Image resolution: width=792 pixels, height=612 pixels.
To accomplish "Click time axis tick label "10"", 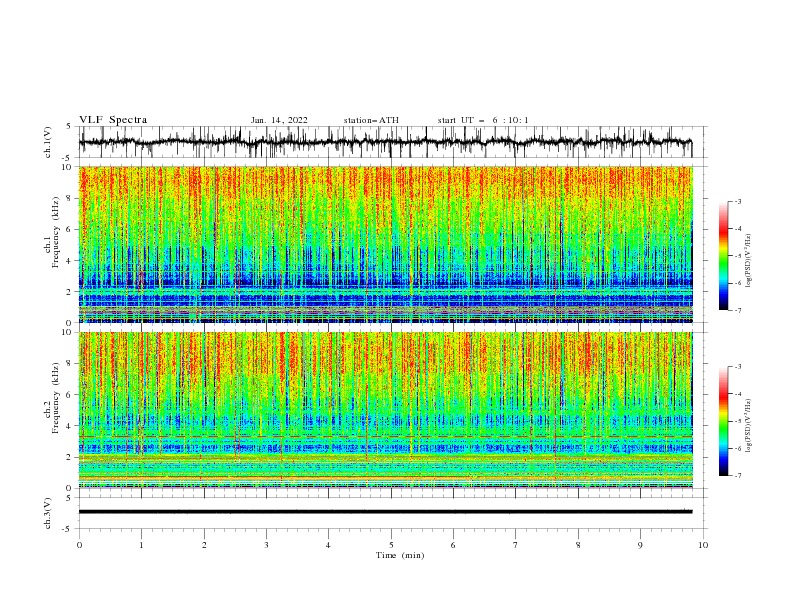I will pos(703,545).
